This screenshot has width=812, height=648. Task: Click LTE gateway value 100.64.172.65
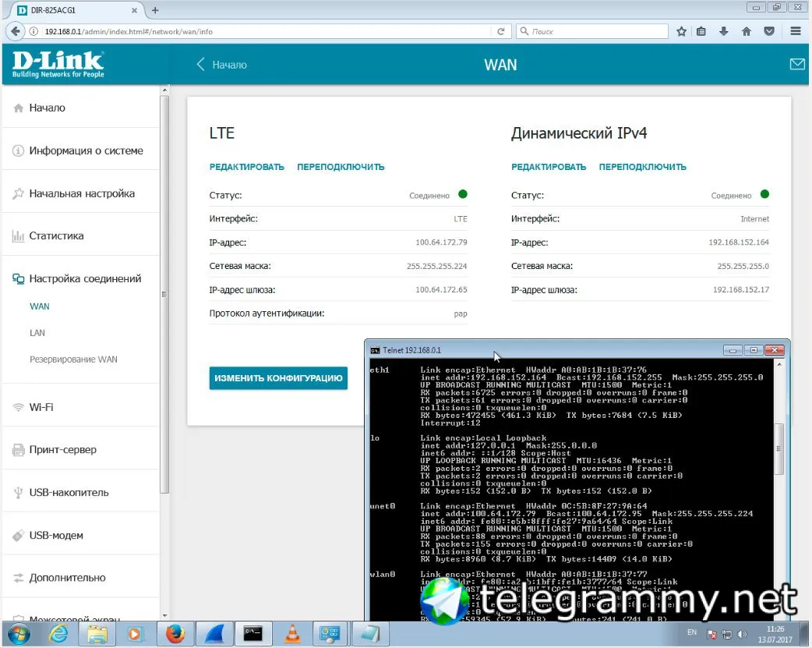click(x=441, y=289)
